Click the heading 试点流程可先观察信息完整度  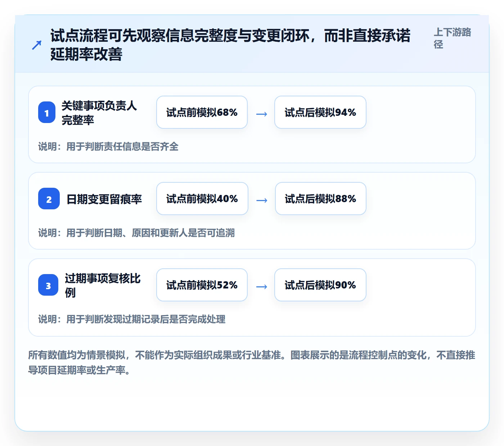[230, 45]
